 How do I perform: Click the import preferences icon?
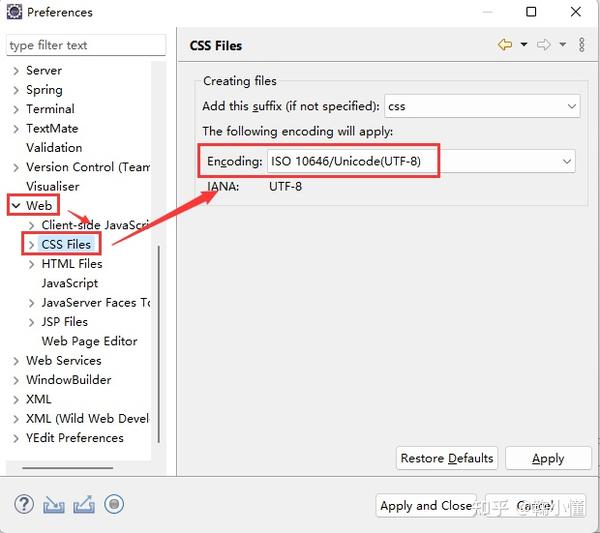click(53, 505)
